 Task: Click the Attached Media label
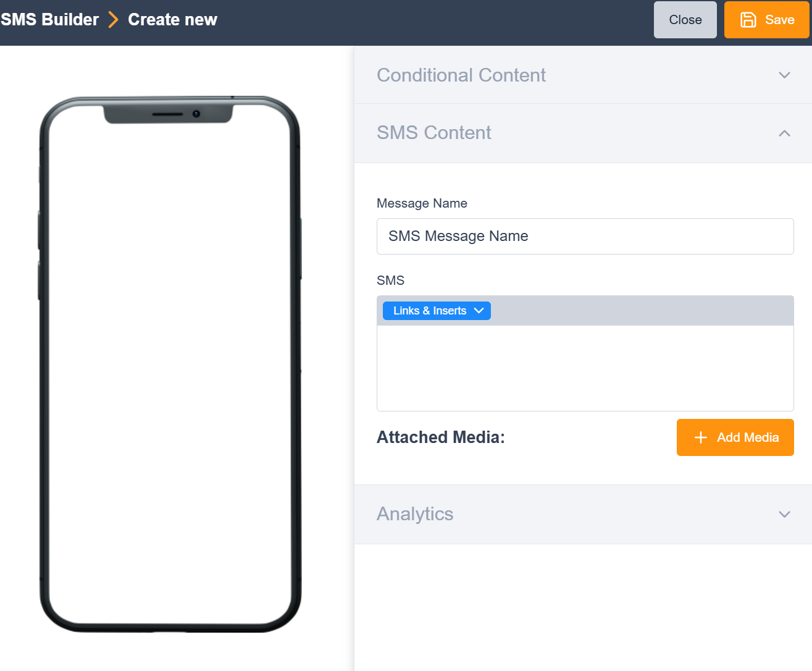tap(441, 437)
